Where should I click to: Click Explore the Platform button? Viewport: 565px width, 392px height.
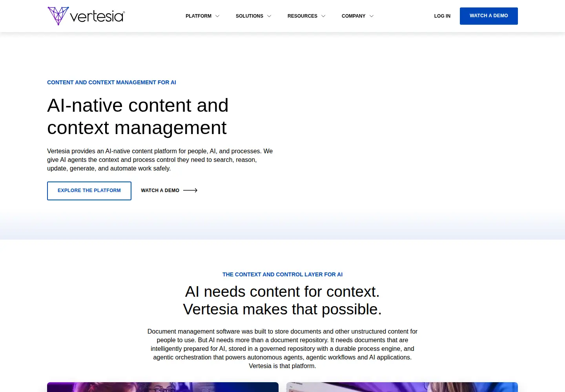(89, 191)
